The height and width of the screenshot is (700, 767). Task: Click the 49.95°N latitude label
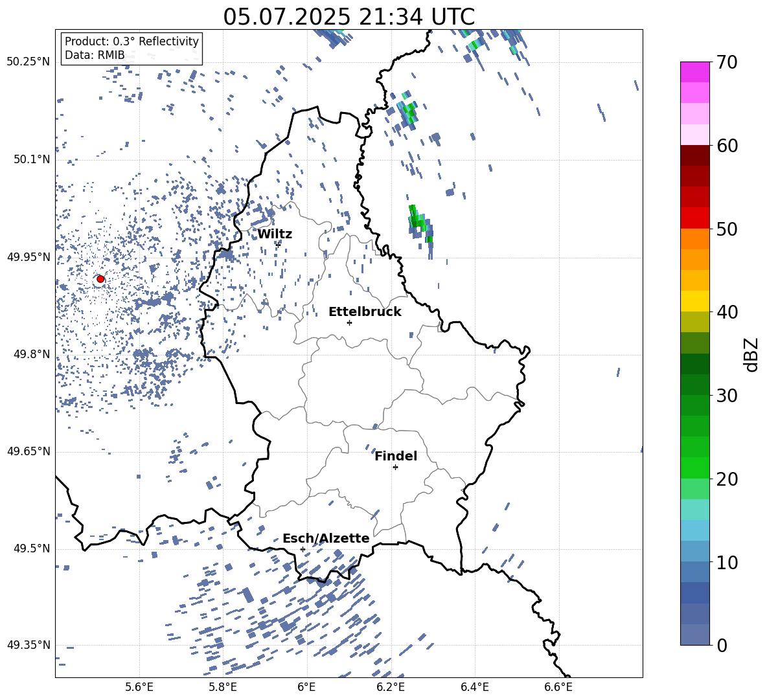29,257
